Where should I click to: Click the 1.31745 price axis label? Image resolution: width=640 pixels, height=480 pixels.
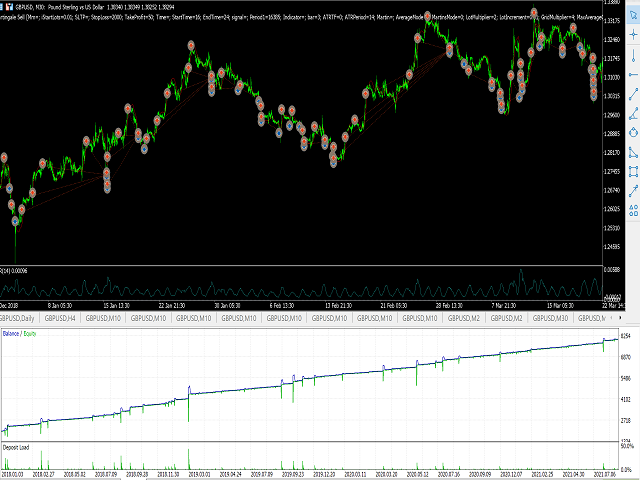click(x=612, y=58)
